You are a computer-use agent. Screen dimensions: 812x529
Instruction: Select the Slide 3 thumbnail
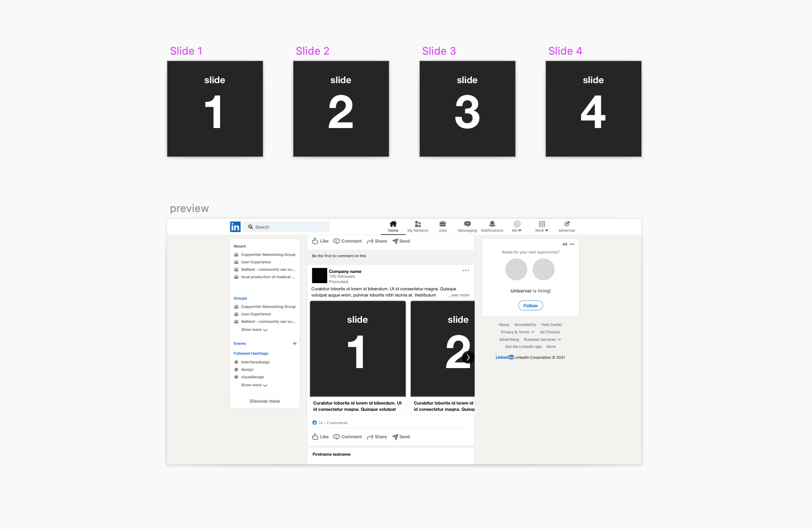click(x=467, y=109)
